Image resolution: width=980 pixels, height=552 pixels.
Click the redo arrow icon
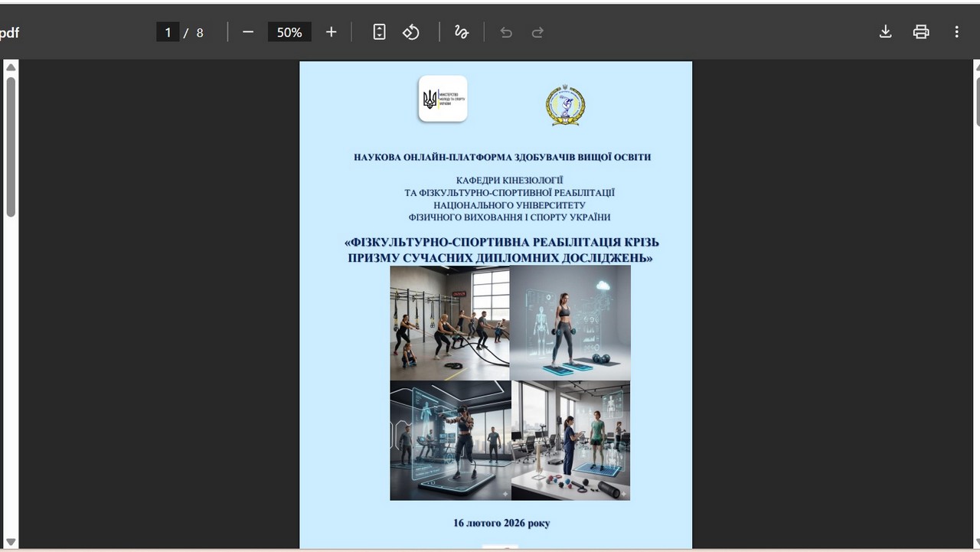coord(537,32)
